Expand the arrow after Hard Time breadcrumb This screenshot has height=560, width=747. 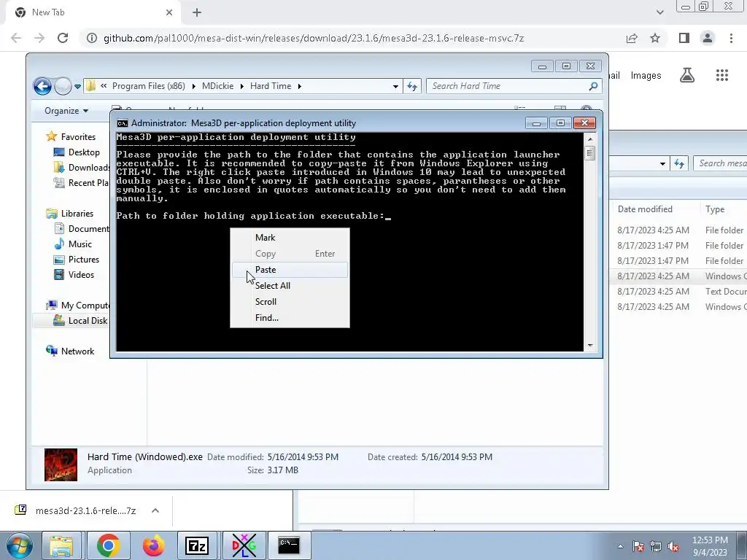pos(299,86)
